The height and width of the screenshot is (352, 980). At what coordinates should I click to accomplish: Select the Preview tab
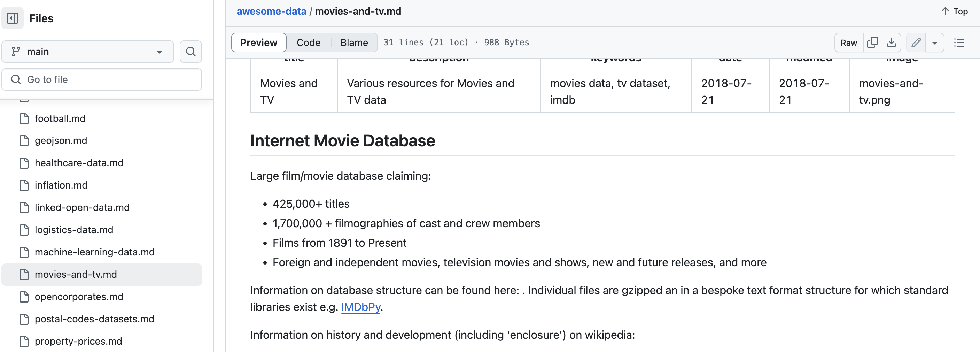(x=259, y=42)
